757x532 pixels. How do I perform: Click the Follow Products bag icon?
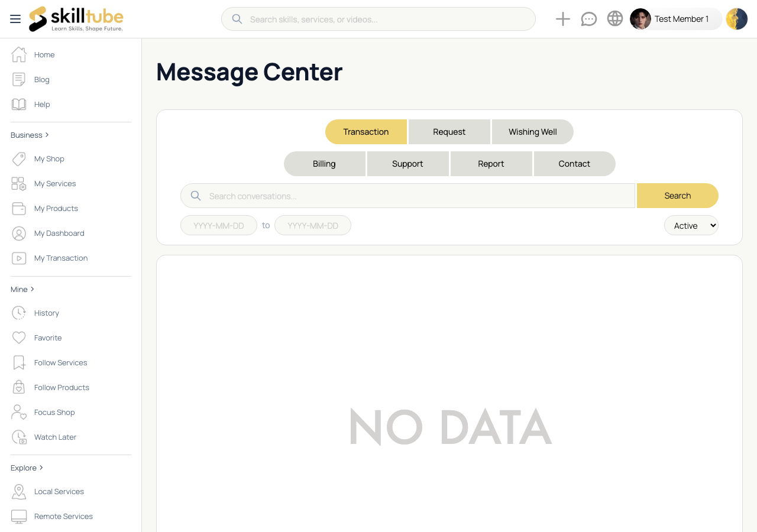pyautogui.click(x=19, y=387)
